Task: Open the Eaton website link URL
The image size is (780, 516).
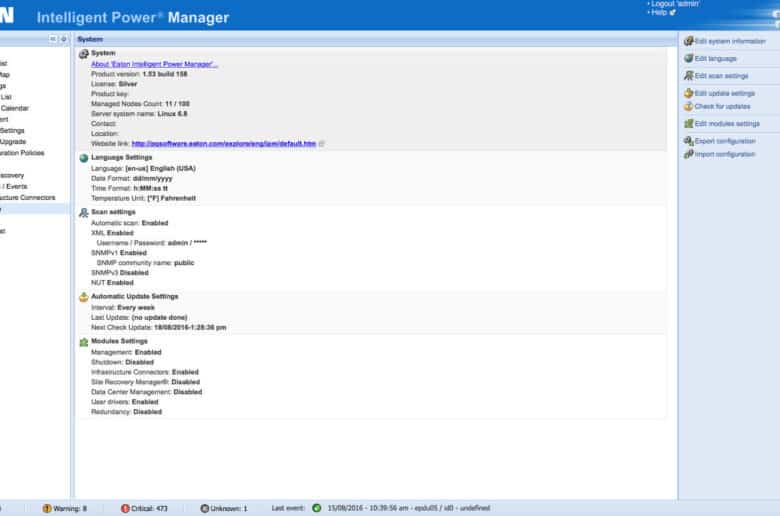Action: pos(223,143)
